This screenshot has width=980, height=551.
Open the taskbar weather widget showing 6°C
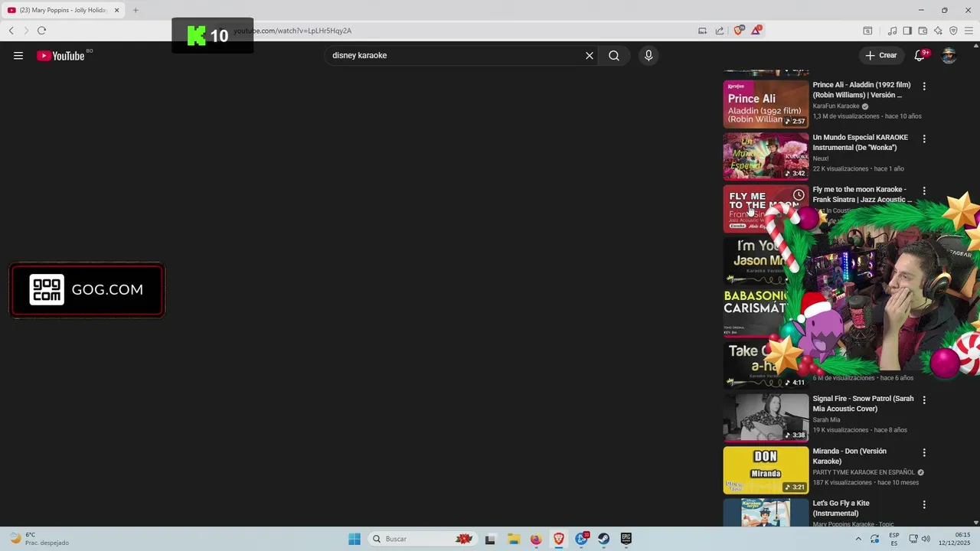click(x=40, y=539)
